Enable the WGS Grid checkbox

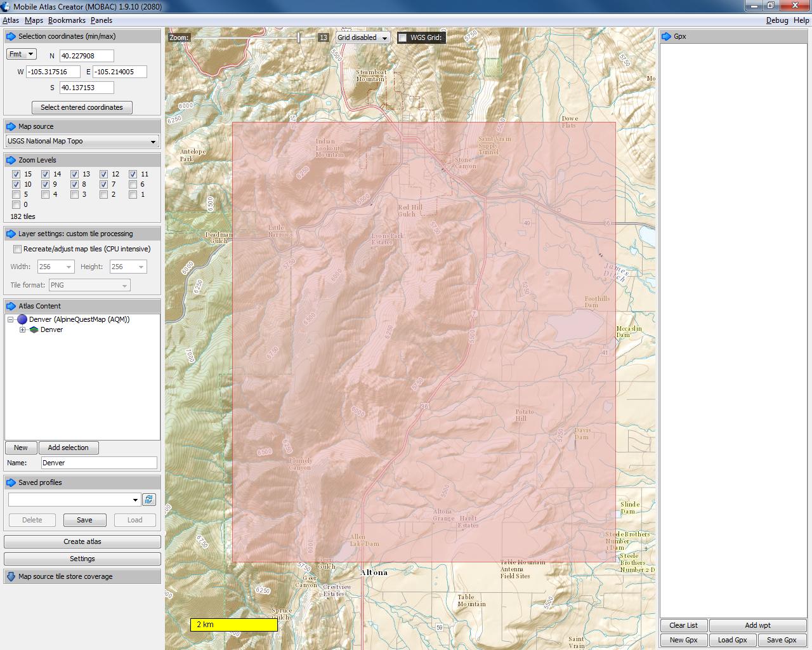coord(402,37)
